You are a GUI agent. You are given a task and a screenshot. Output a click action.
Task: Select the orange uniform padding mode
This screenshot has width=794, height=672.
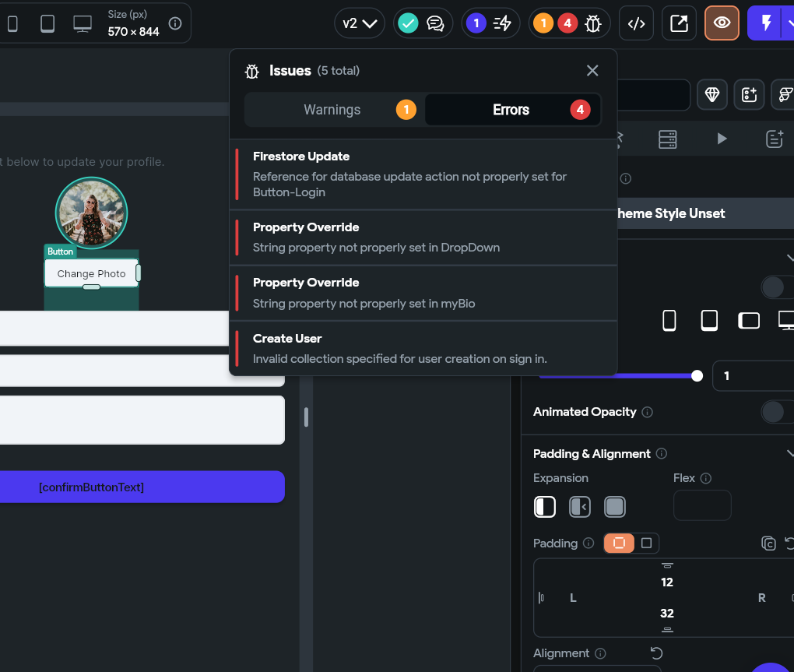coord(619,543)
